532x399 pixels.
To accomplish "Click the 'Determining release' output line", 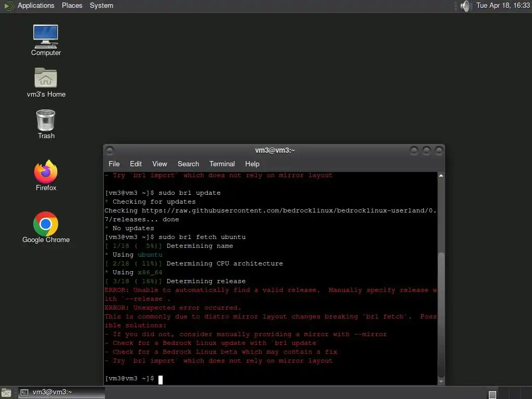I will click(x=176, y=281).
